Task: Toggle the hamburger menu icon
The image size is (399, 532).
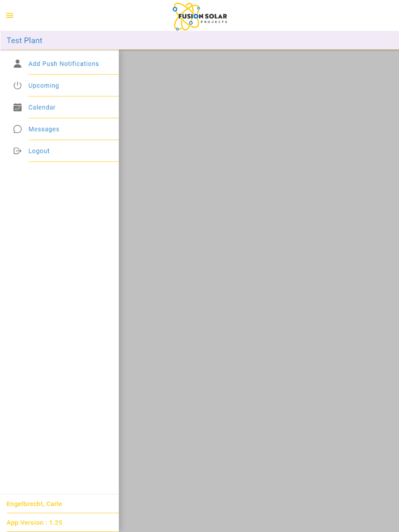Action: (x=10, y=16)
